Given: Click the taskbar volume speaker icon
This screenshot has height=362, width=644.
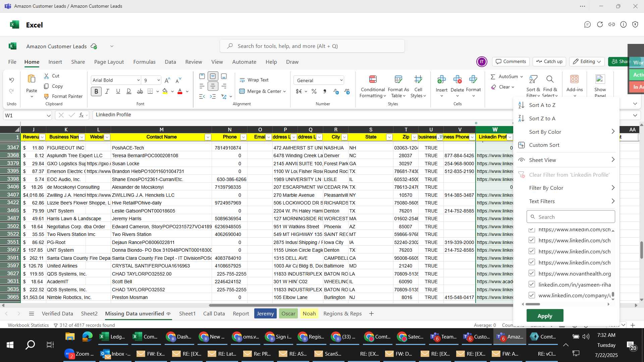Looking at the screenshot, I should click(x=586, y=336).
